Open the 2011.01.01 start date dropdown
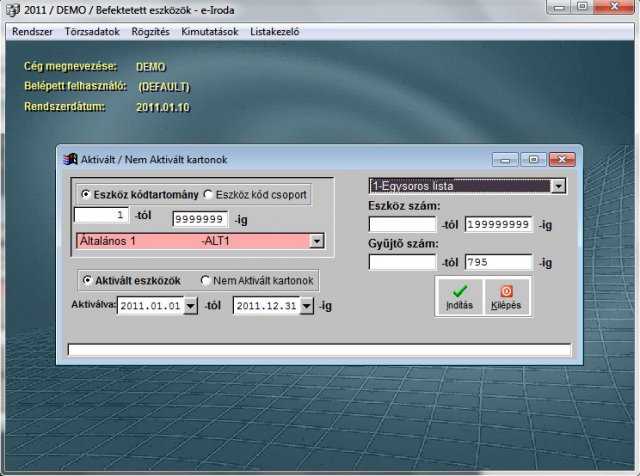This screenshot has height=476, width=640. coord(192,307)
